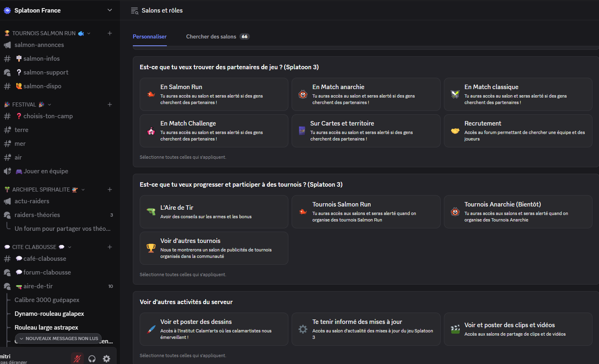This screenshot has width=599, height=364.
Task: Unmute the microphone in the user panel
Action: point(77,358)
